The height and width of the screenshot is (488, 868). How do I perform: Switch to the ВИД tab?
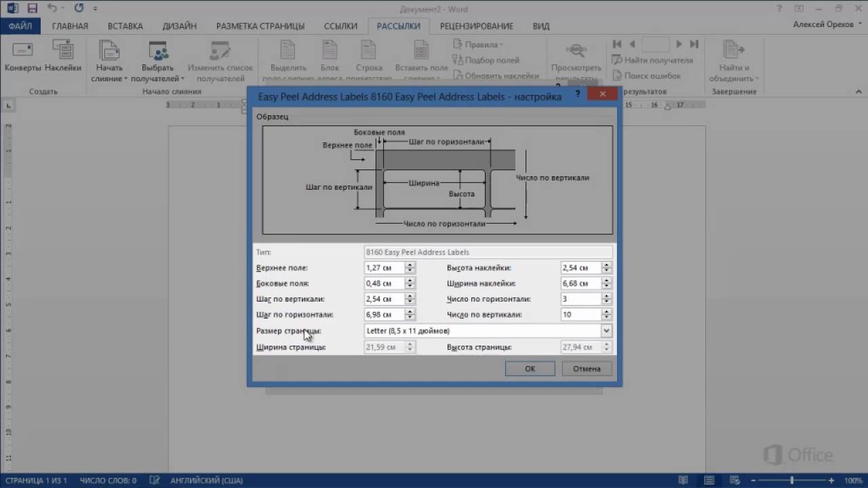[540, 26]
